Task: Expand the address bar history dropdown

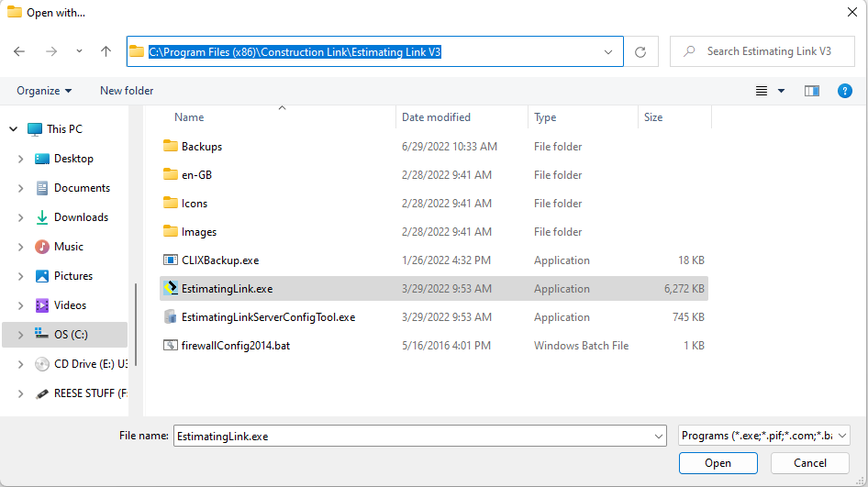Action: click(607, 52)
